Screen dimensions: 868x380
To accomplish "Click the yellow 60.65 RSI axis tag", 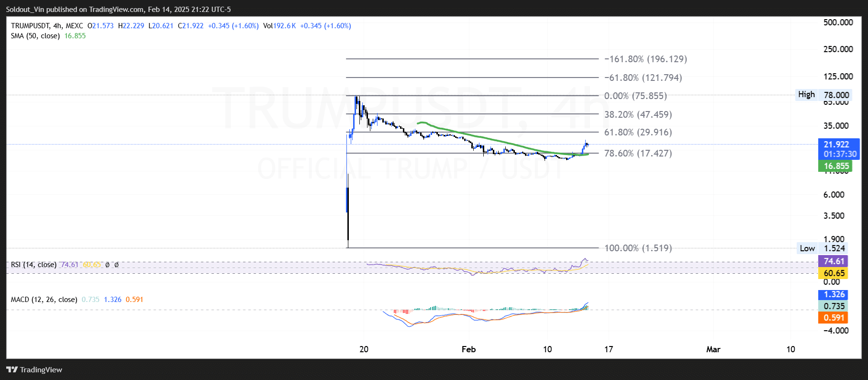I will pyautogui.click(x=834, y=273).
